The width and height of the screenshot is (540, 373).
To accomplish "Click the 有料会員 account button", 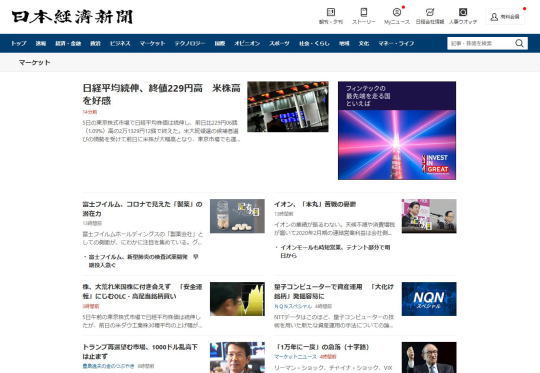I will point(505,17).
